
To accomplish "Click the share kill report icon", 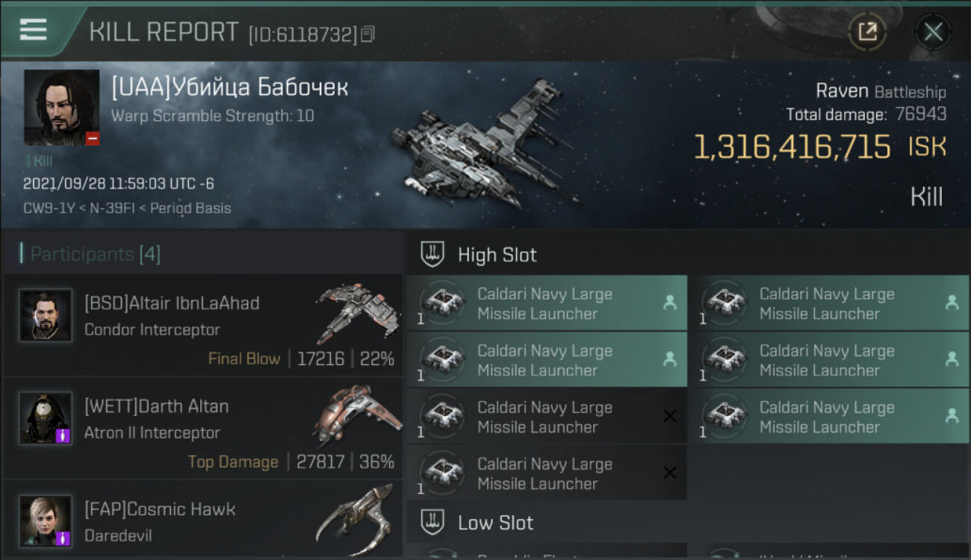I will point(867,32).
